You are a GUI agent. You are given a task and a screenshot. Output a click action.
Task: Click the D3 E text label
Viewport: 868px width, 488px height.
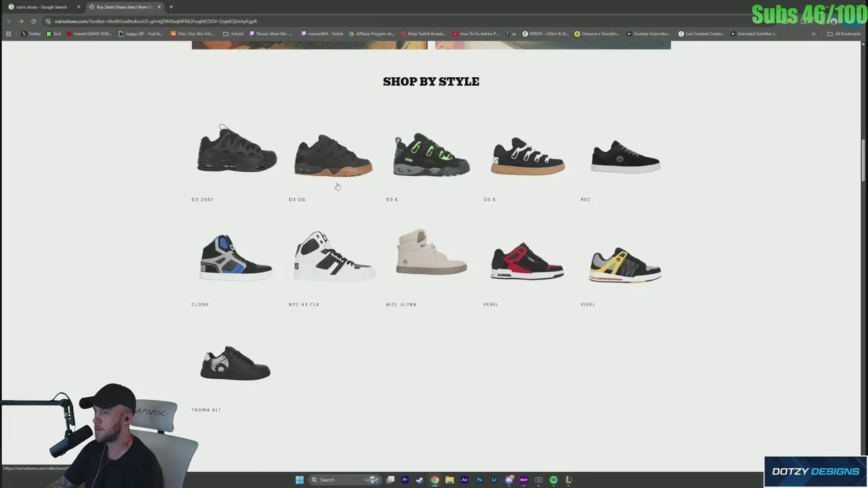tap(392, 199)
